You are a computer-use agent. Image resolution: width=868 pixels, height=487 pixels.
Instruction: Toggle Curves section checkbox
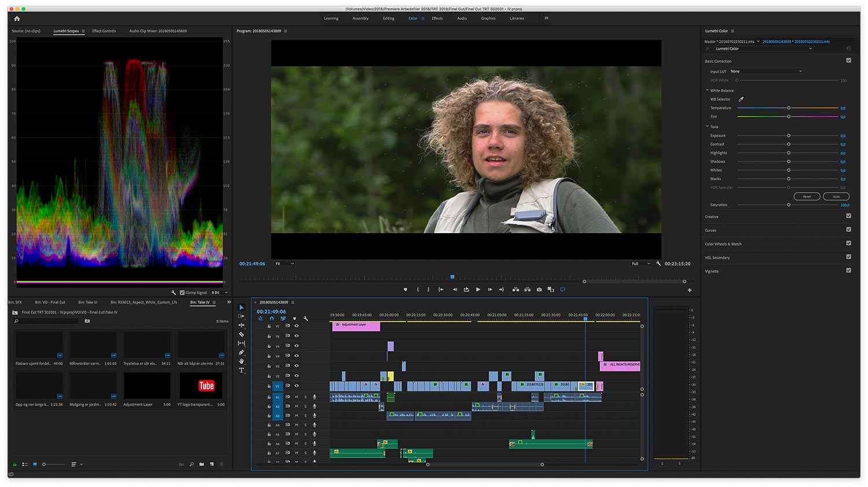[848, 230]
